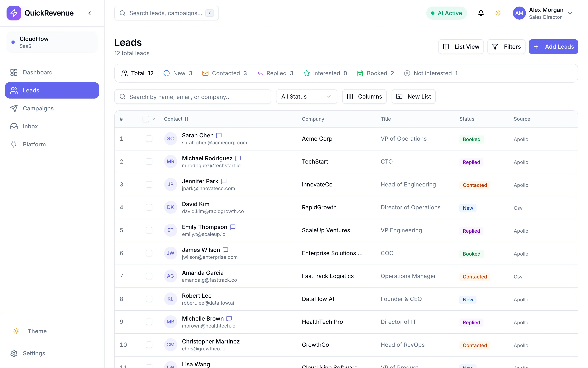Open the chat icon beside Jennifer Park
The height and width of the screenshot is (368, 588).
(x=224, y=181)
